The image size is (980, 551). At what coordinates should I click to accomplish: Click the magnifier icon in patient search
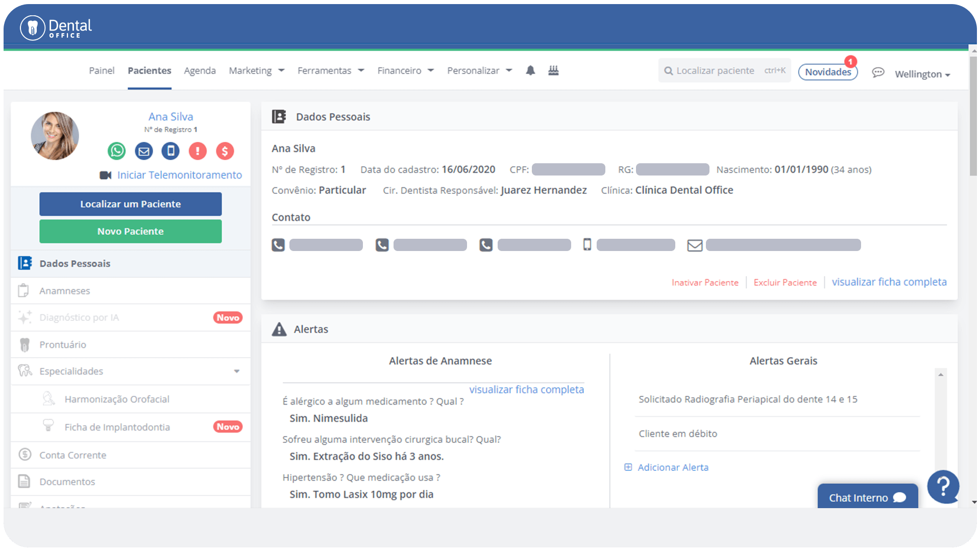point(668,71)
